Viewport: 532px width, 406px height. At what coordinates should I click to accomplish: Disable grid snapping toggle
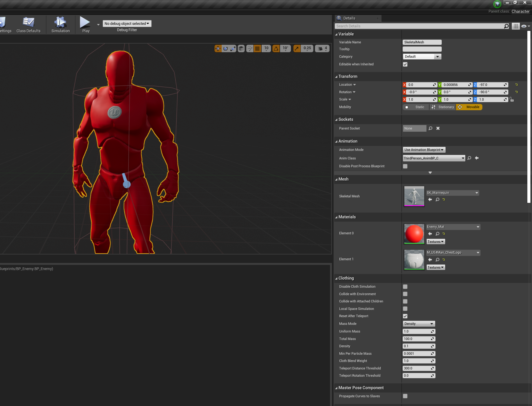(257, 48)
